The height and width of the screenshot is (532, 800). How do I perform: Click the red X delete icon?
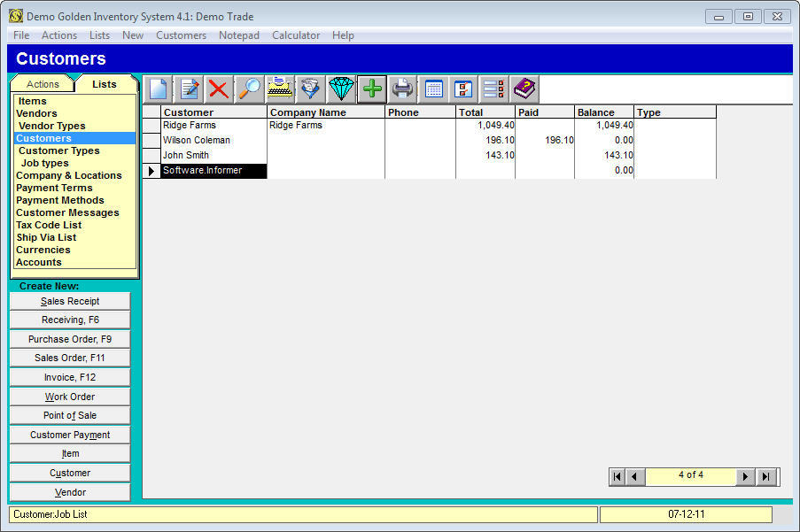tap(218, 89)
